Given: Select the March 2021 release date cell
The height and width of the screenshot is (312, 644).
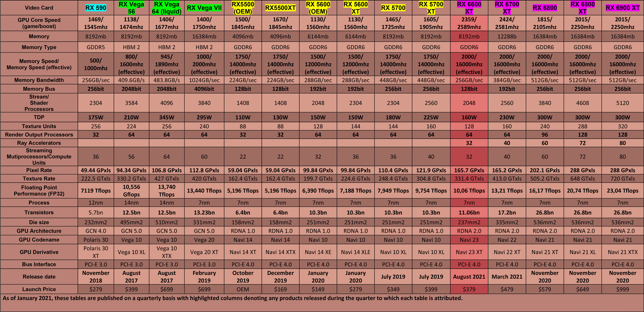Looking at the screenshot, I should [x=507, y=276].
